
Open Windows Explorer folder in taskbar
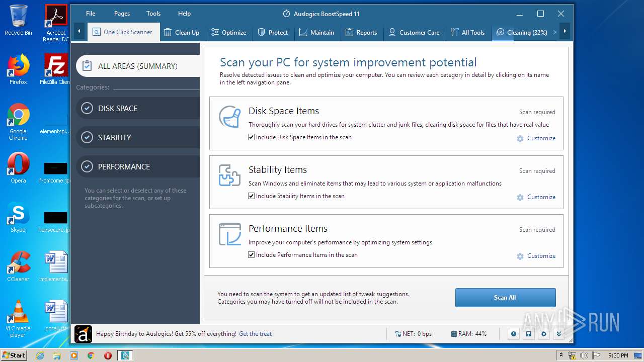click(57, 355)
